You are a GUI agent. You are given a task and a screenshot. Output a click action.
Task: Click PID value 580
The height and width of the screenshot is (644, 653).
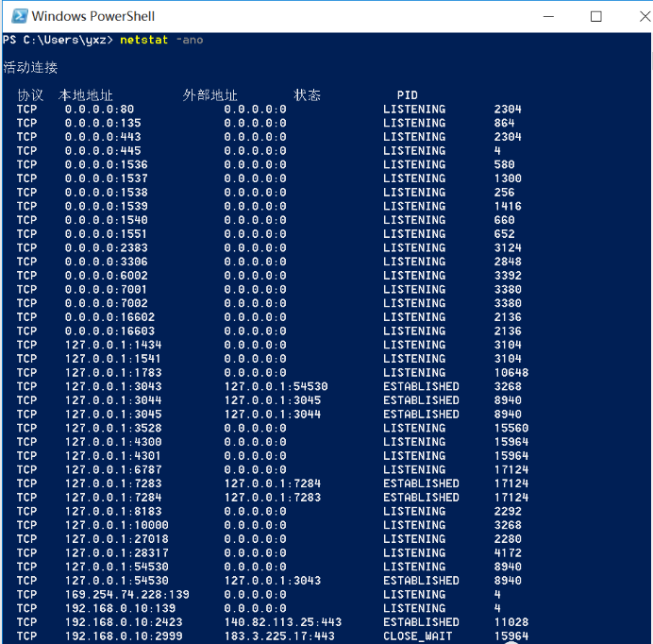[x=504, y=164]
